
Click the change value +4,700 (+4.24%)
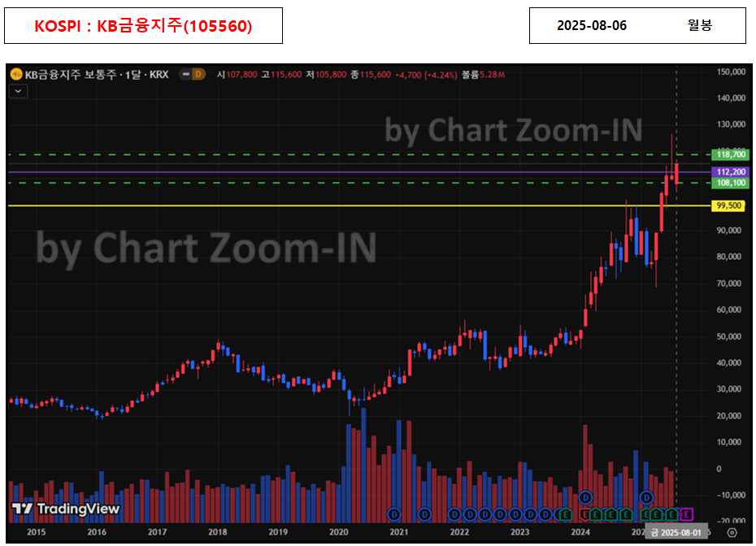point(426,75)
